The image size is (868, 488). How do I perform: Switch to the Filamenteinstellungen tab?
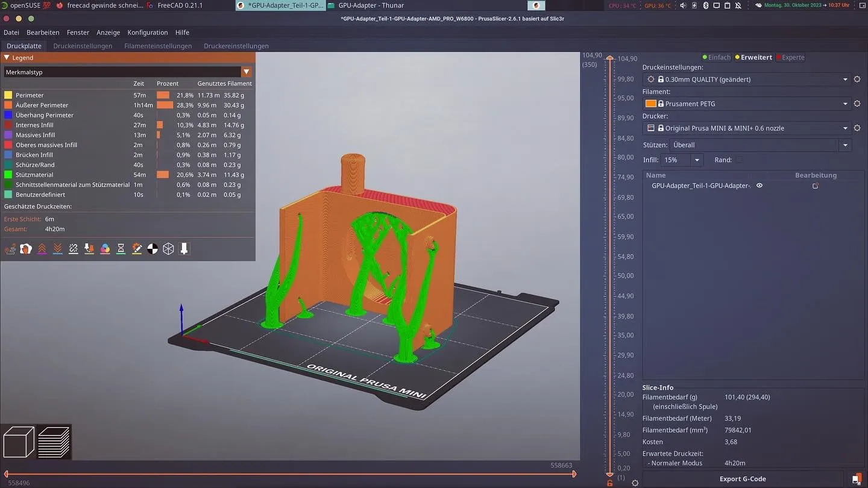(158, 46)
